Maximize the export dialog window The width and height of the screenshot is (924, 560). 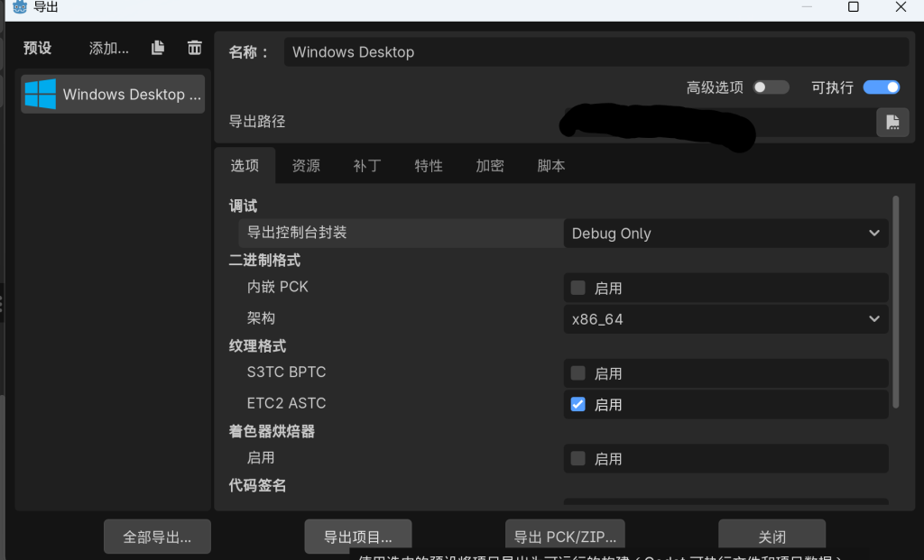[853, 7]
